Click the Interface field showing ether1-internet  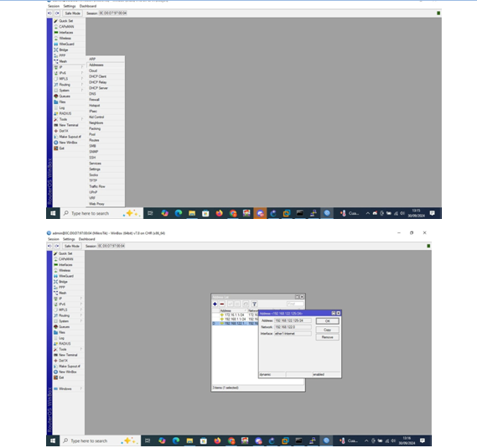(x=293, y=334)
